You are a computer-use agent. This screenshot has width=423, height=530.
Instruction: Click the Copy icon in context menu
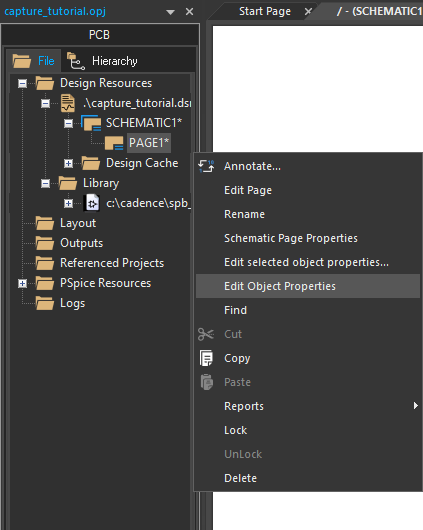click(x=206, y=358)
